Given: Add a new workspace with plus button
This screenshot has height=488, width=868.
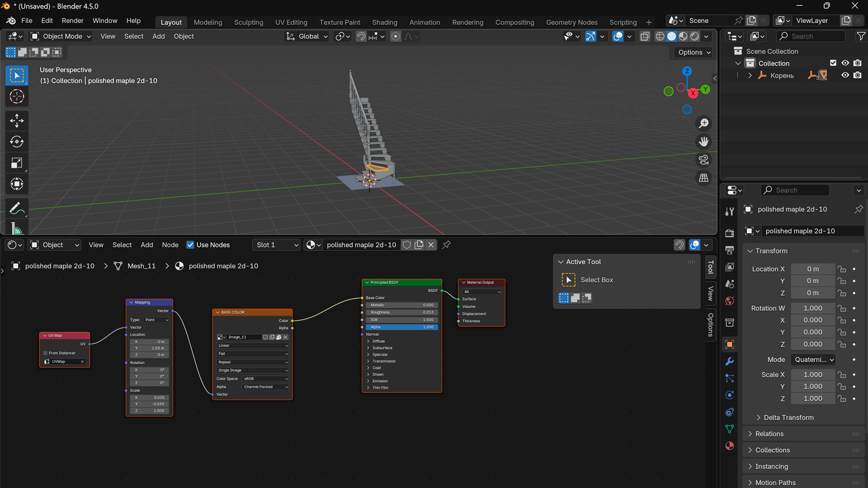Looking at the screenshot, I should (649, 22).
